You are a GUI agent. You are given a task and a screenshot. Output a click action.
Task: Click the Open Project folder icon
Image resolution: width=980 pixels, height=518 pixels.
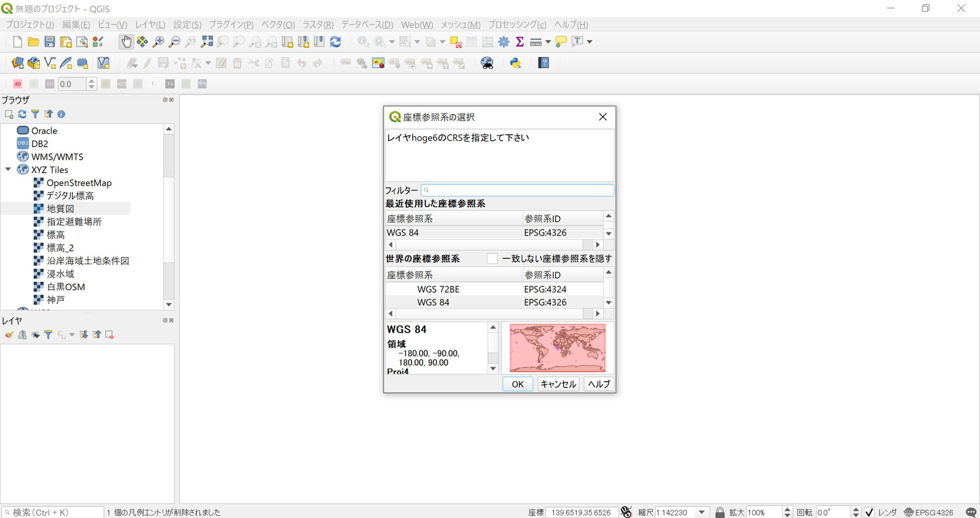[x=33, y=42]
